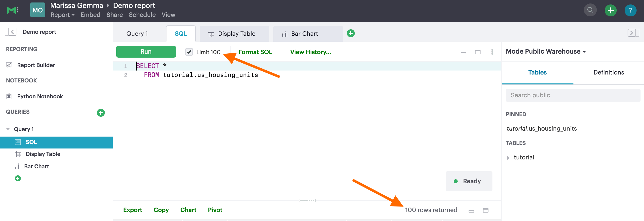Click the sidebar Display Table icon

18,154
